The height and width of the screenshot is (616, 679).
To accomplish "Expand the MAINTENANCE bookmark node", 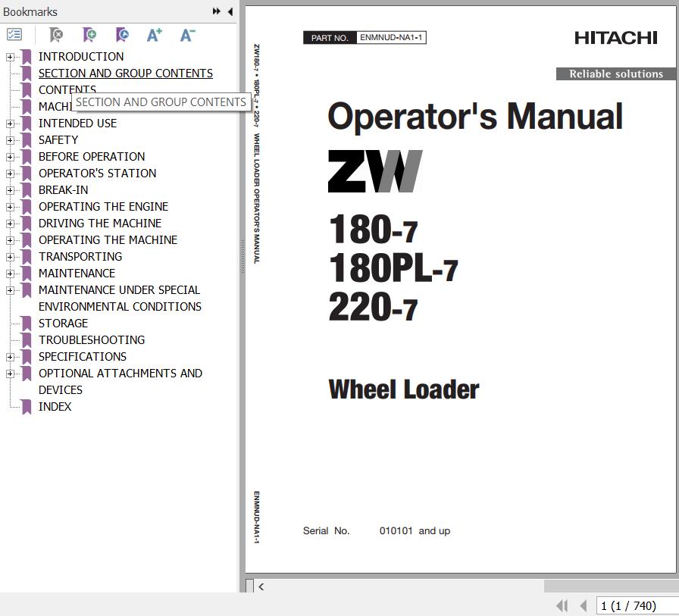I will [10, 274].
